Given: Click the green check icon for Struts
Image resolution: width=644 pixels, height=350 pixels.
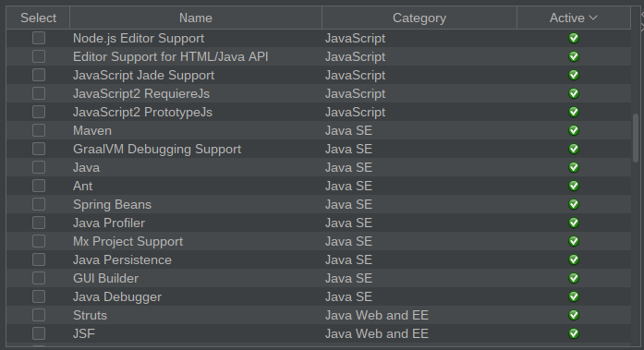Looking at the screenshot, I should 574,315.
